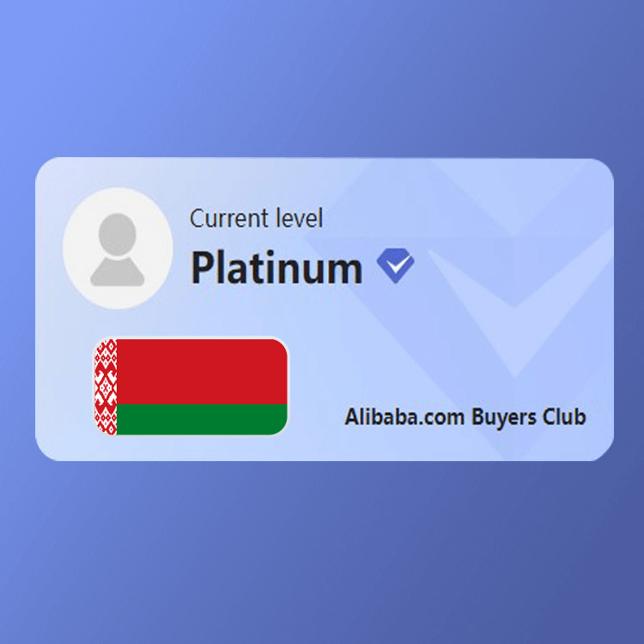Click the flag's red-white ornament stripe
Image resolution: width=644 pixels, height=644 pixels.
(x=106, y=386)
